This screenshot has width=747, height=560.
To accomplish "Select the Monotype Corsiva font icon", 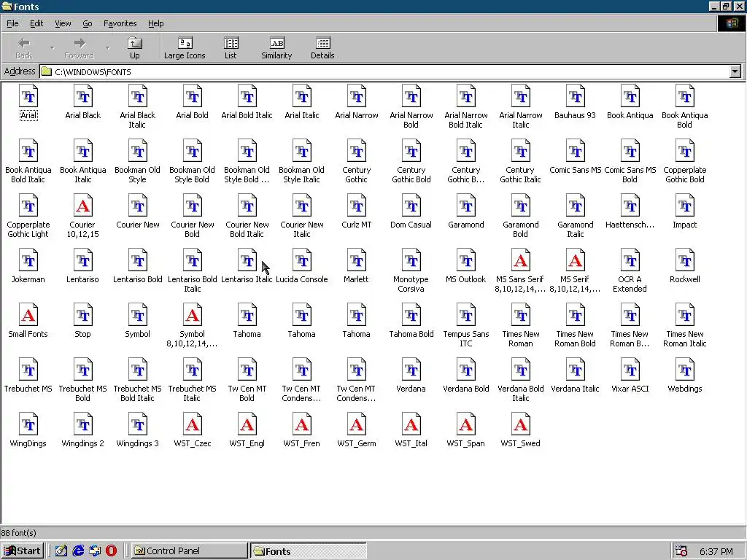I will point(411,261).
